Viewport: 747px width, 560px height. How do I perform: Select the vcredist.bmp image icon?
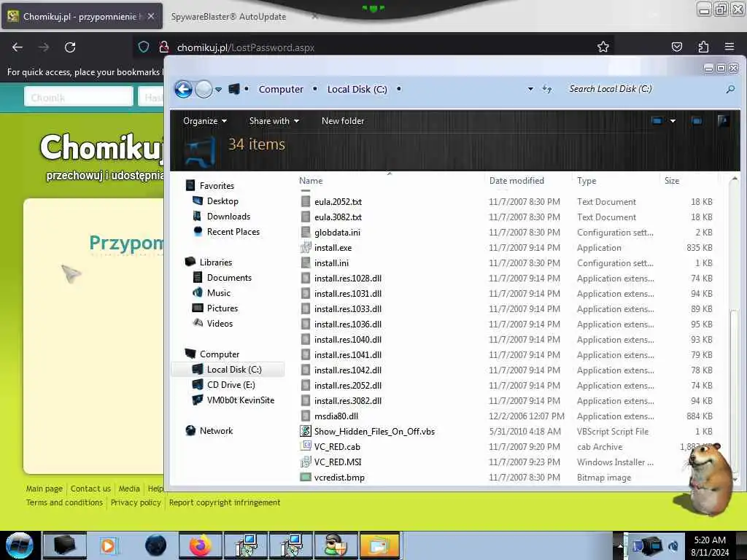(x=306, y=477)
